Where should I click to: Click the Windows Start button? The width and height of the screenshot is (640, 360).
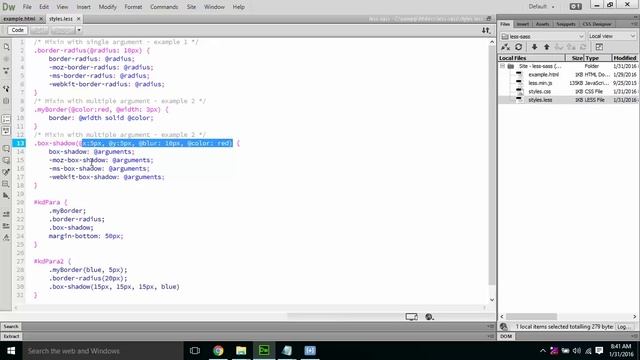tap(11, 351)
